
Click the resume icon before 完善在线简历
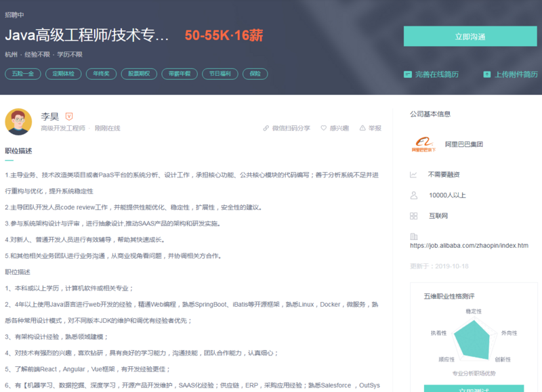(408, 73)
